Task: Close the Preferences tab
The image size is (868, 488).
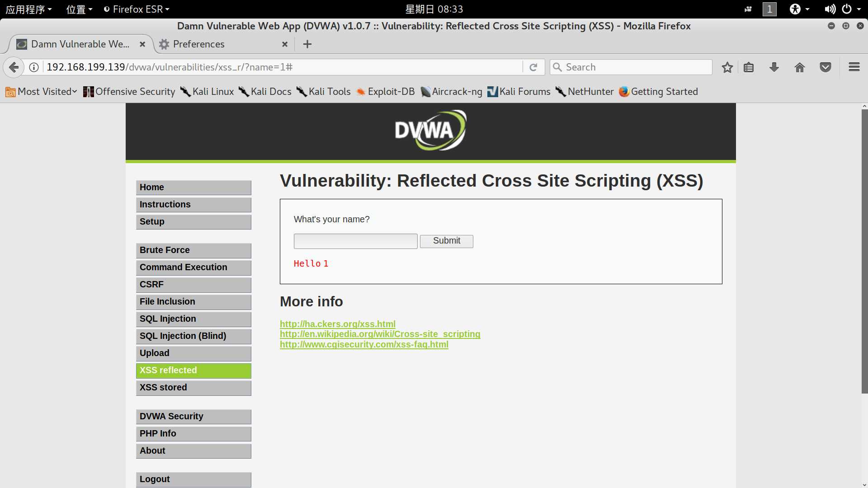Action: pyautogui.click(x=285, y=44)
